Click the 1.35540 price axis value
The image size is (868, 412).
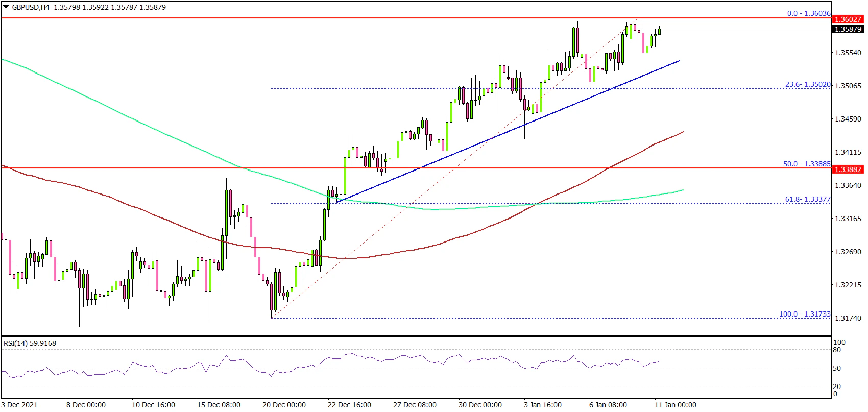click(847, 53)
